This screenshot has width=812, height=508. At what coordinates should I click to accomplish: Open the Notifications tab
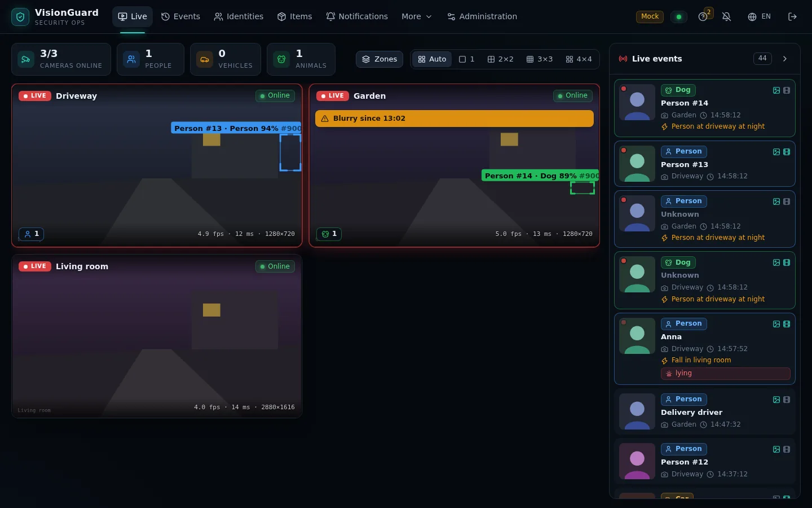357,17
